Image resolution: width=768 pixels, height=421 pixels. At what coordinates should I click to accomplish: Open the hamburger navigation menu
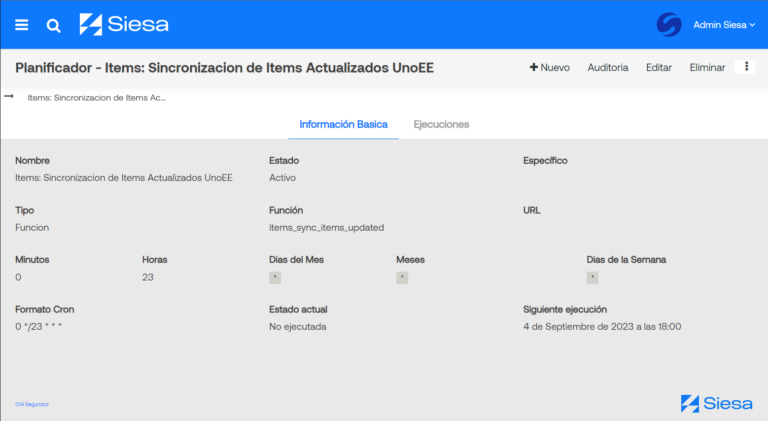point(22,24)
